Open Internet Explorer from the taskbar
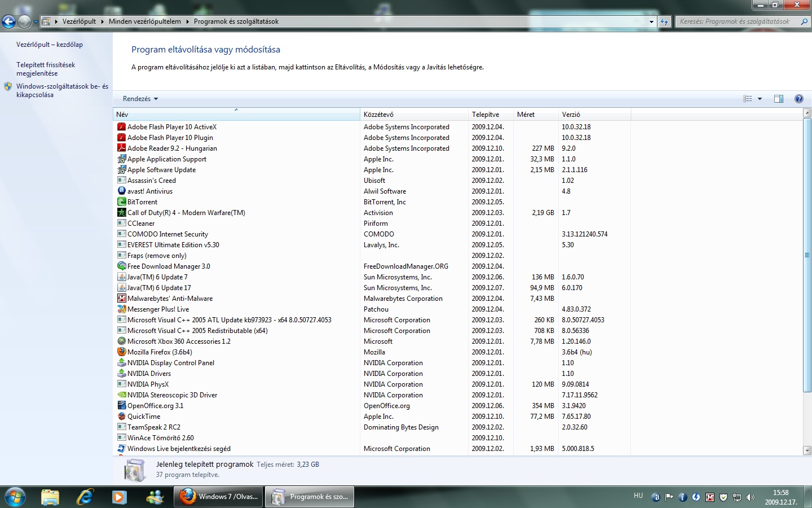The height and width of the screenshot is (508, 812). pyautogui.click(x=85, y=497)
